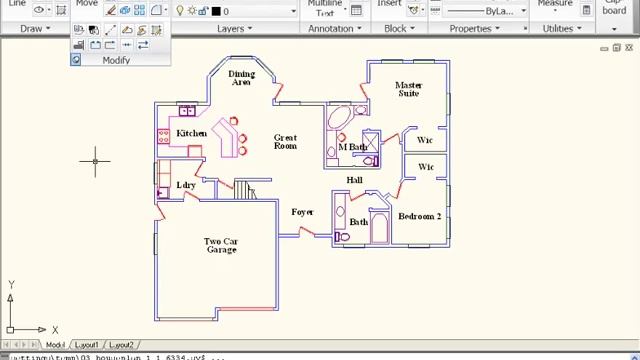The width and height of the screenshot is (640, 360).
Task: Minimize the drawing window
Action: pyautogui.click(x=604, y=48)
